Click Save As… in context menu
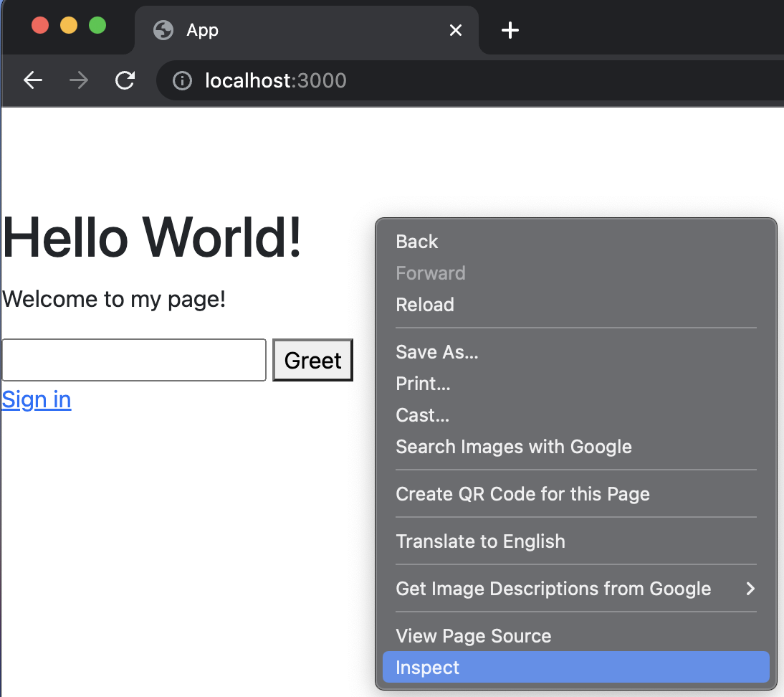The width and height of the screenshot is (784, 697). pos(436,352)
